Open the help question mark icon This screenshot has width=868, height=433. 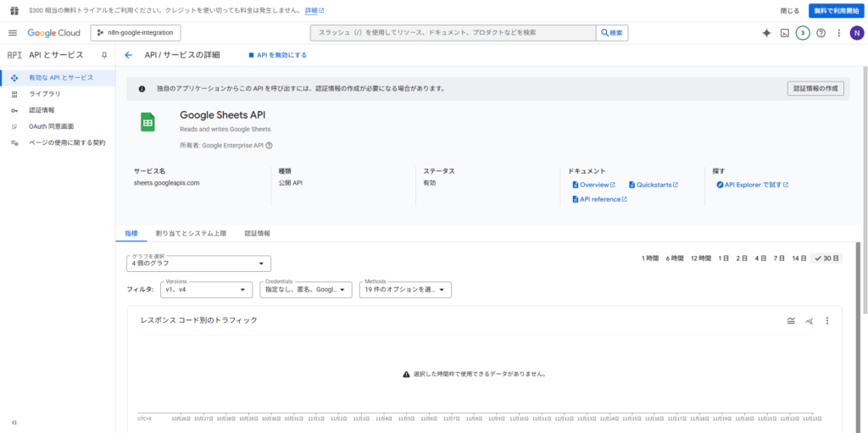[821, 33]
